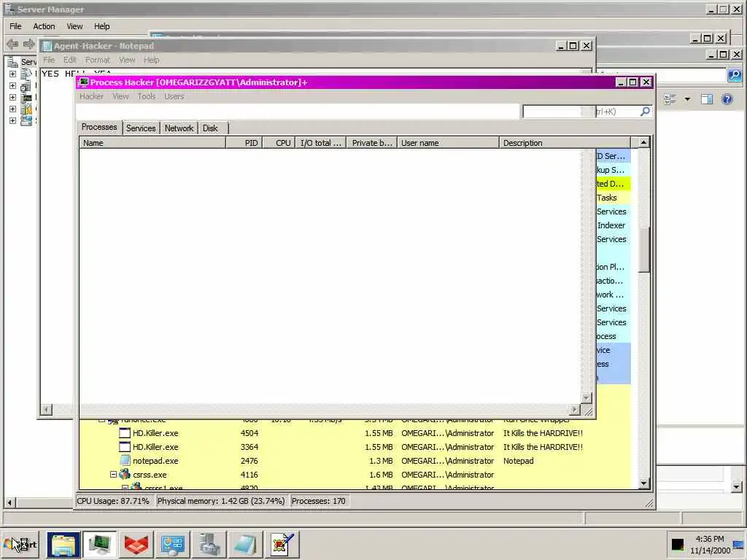Click the 4:36 PM taskbar clock
This screenshot has height=560, width=747.
710,539
